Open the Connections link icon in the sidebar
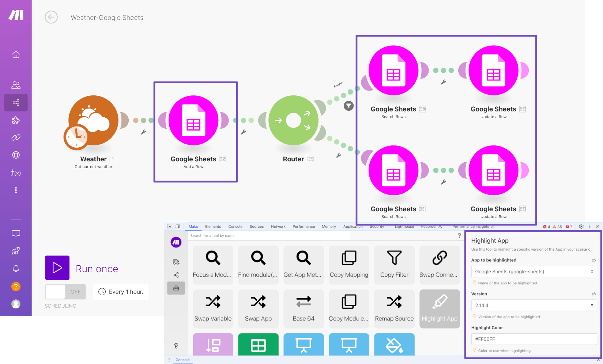 (16, 137)
